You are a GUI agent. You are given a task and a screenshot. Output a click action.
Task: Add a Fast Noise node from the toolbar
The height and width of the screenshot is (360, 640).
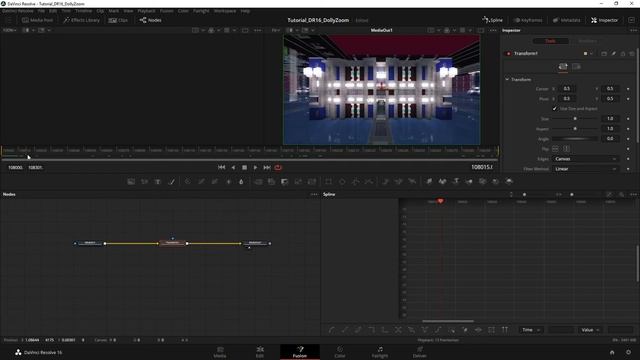pos(144,181)
